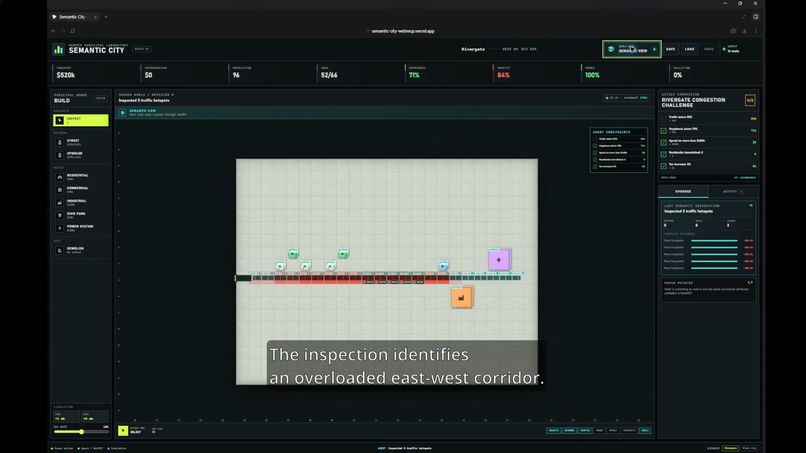806x453 pixels.
Task: Select the Power Station build tool
Action: pyautogui.click(x=81, y=228)
